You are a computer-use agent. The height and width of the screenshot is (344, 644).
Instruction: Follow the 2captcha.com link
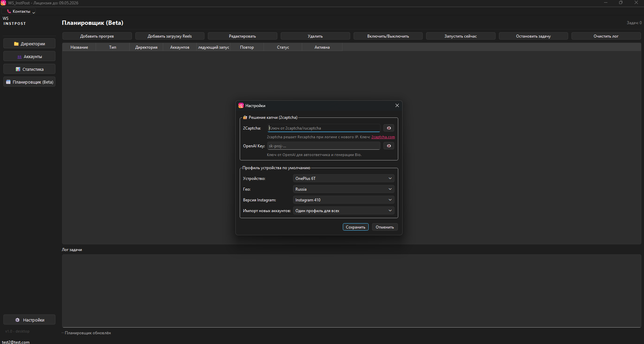(x=383, y=137)
